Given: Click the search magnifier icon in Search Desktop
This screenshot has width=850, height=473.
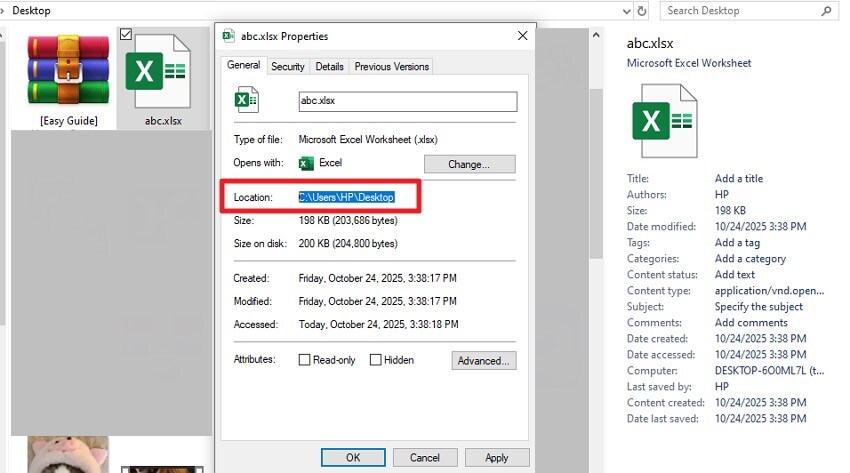Looking at the screenshot, I should point(826,10).
